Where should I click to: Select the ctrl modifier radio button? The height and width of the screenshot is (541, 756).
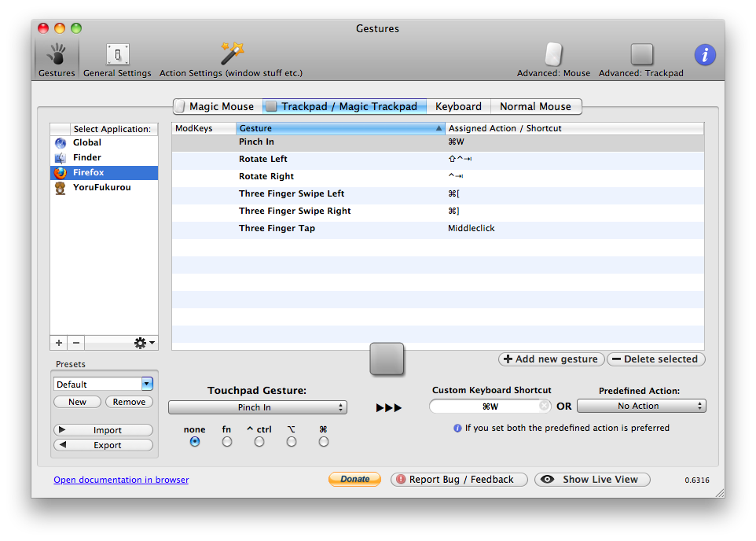(x=259, y=442)
